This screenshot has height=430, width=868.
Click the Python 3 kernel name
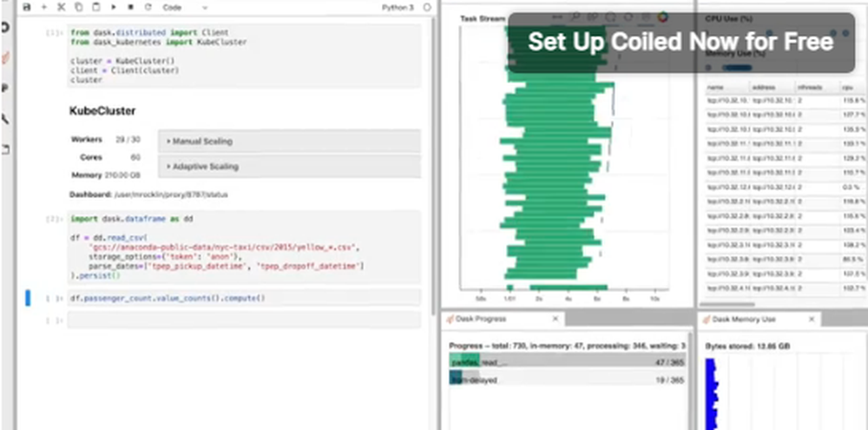[398, 8]
